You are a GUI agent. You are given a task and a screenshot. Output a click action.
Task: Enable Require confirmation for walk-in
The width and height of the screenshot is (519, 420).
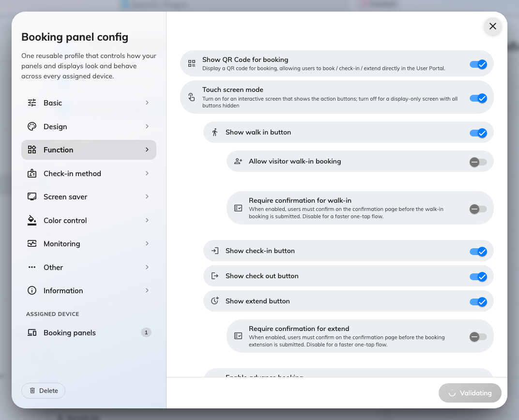[x=478, y=209]
